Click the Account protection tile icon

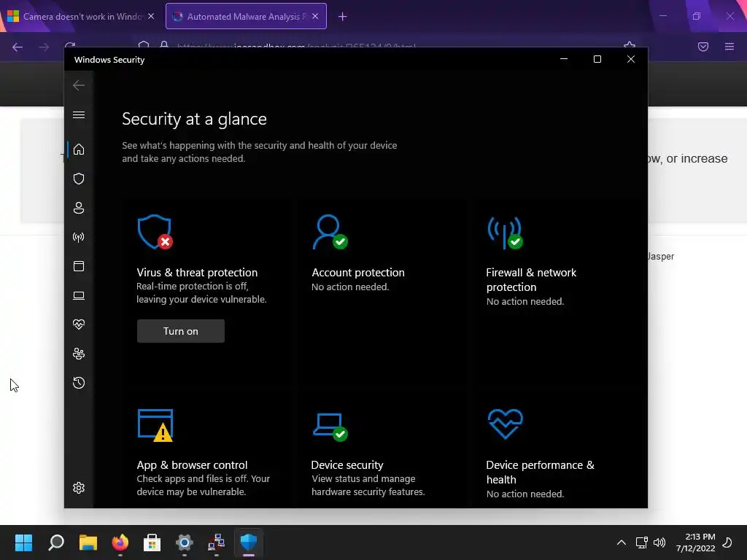pyautogui.click(x=330, y=232)
